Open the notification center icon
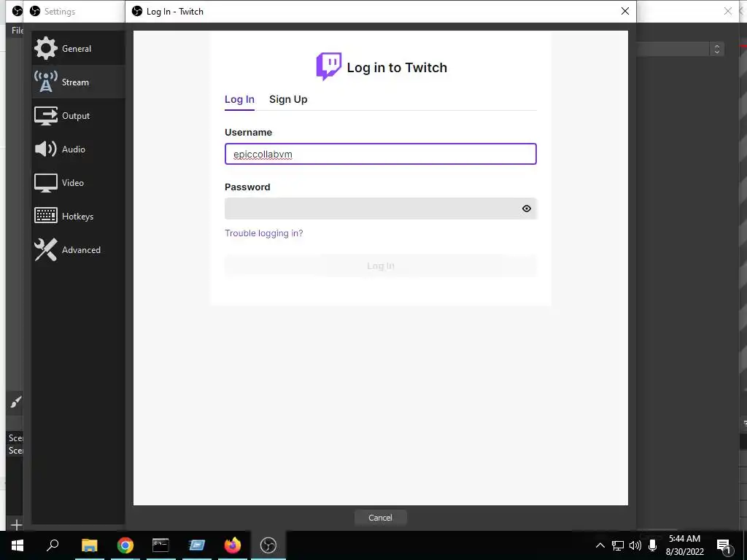Image resolution: width=747 pixels, height=560 pixels. click(x=724, y=546)
